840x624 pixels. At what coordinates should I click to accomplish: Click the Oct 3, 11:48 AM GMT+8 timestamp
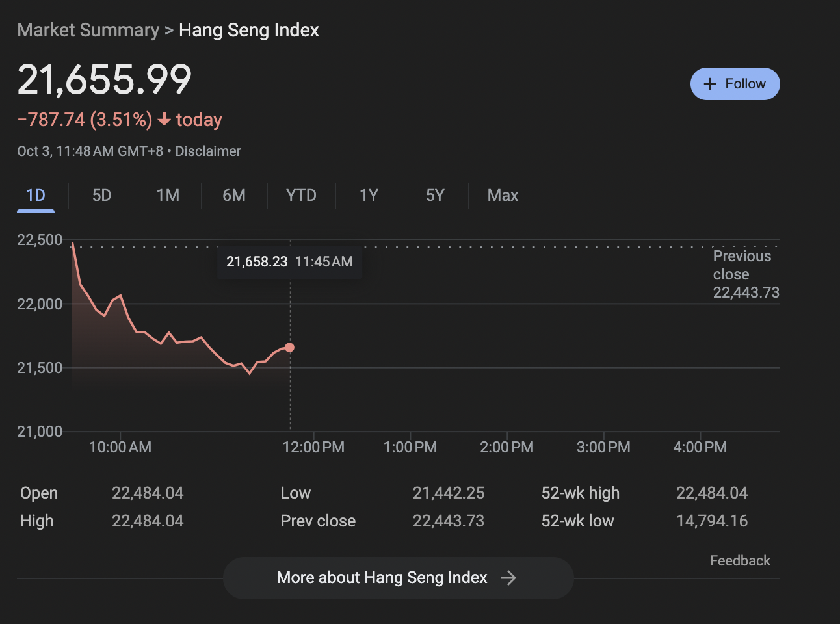[x=90, y=151]
